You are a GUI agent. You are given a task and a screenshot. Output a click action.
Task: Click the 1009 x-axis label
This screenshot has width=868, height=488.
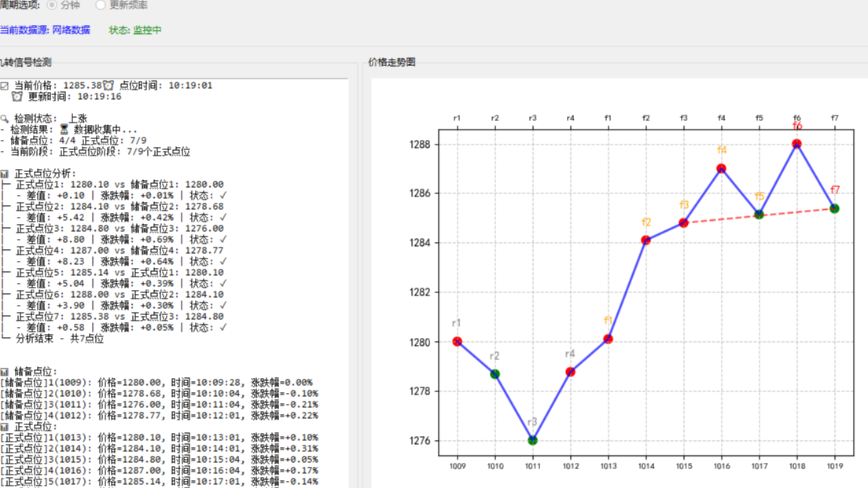[x=458, y=467]
